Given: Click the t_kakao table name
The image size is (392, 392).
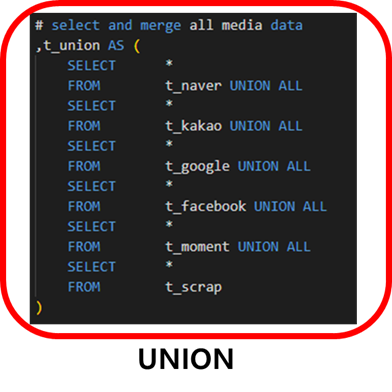Looking at the screenshot, I should coord(194,126).
